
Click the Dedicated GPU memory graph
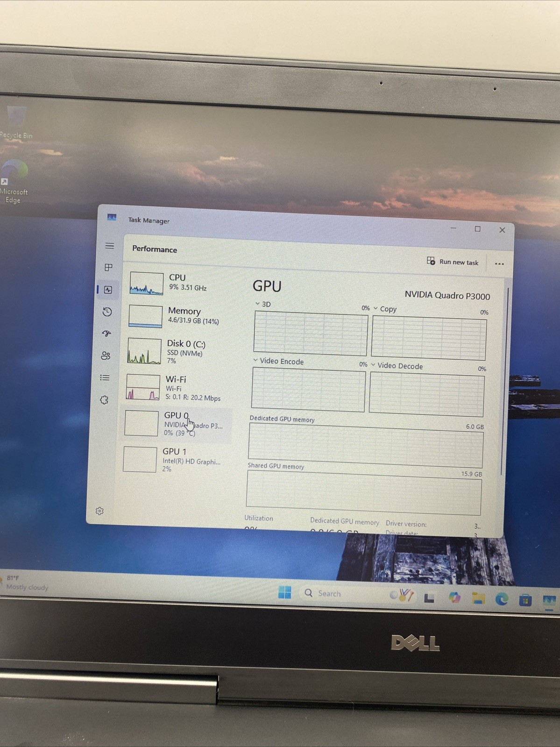point(366,445)
